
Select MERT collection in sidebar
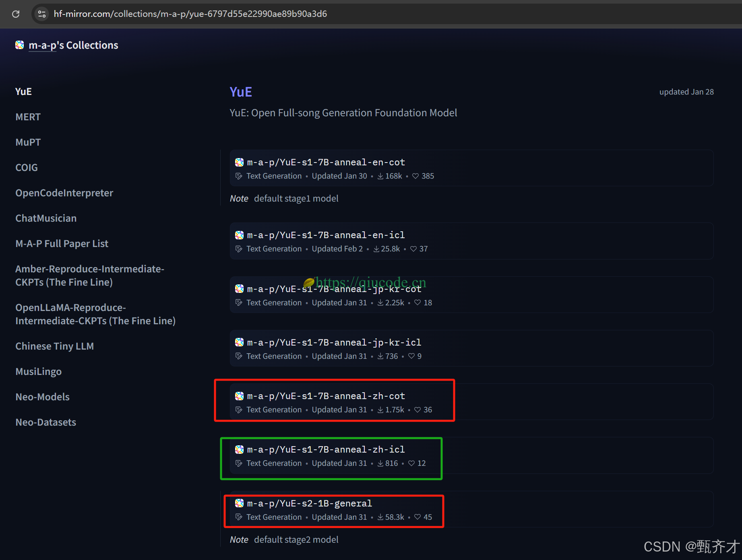[x=28, y=117]
